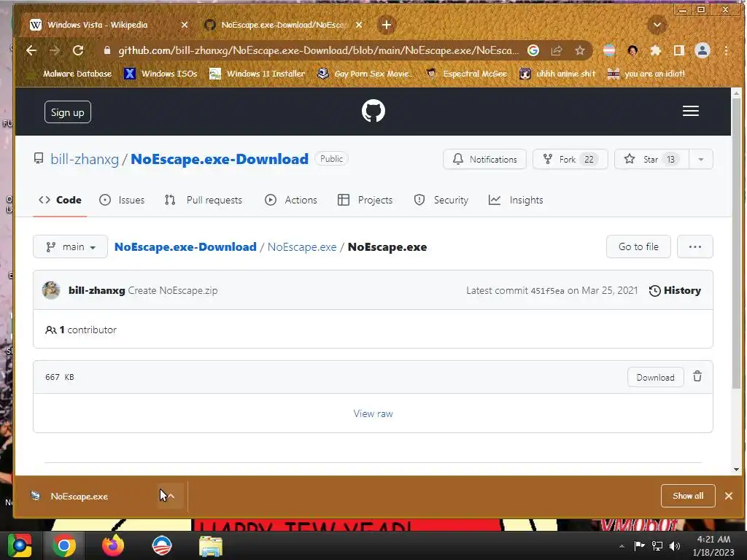Image resolution: width=747 pixels, height=560 pixels.
Task: Click the share page icon in address bar
Action: pyautogui.click(x=557, y=50)
